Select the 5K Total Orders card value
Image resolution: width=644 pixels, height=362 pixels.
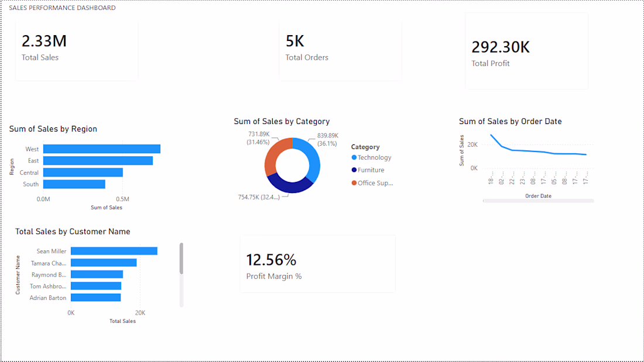[x=295, y=41]
